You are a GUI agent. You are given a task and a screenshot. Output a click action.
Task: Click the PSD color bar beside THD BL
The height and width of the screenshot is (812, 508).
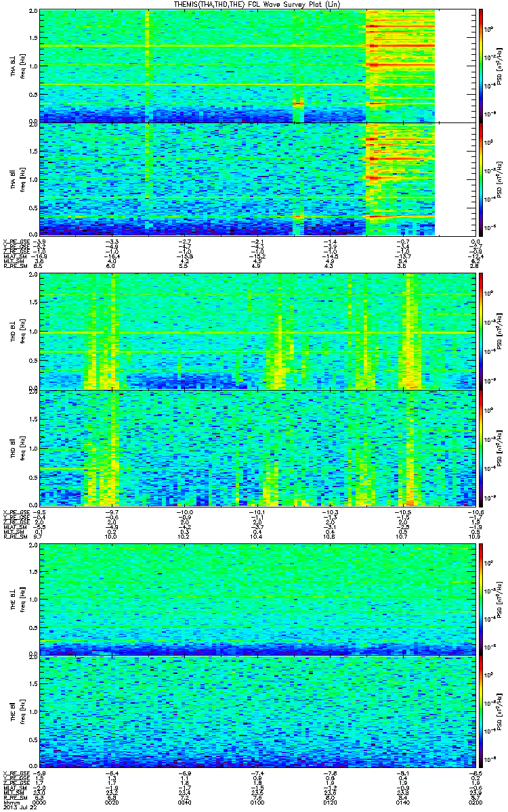(x=481, y=330)
